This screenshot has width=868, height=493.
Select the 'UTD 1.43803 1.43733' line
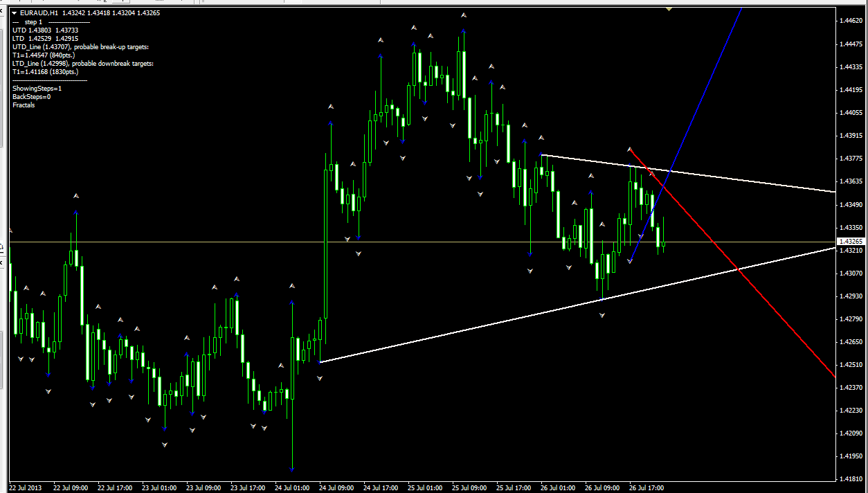point(45,30)
